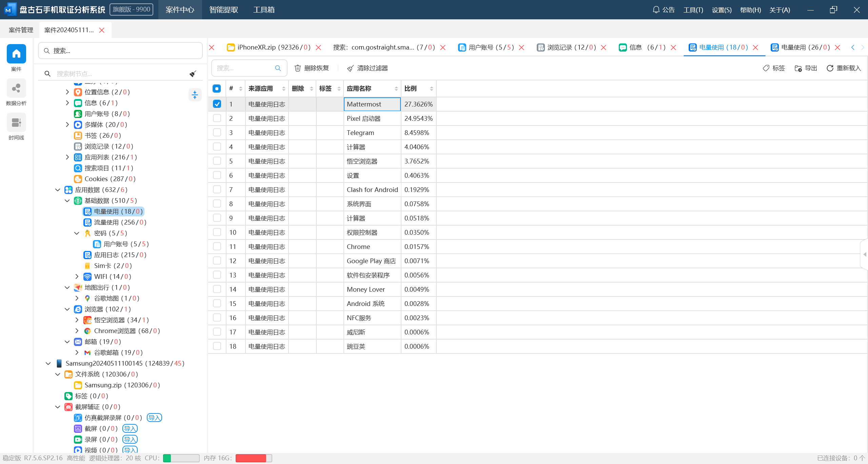
Task: Click the 删除恢复 button
Action: point(312,68)
